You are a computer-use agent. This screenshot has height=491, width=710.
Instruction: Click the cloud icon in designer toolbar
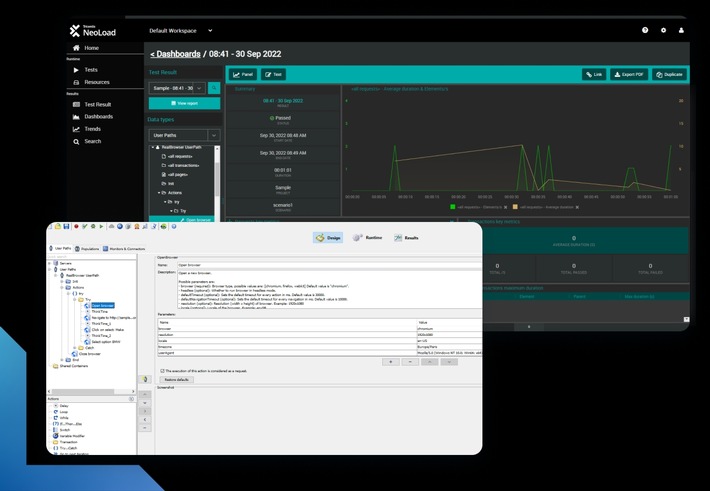point(111,226)
